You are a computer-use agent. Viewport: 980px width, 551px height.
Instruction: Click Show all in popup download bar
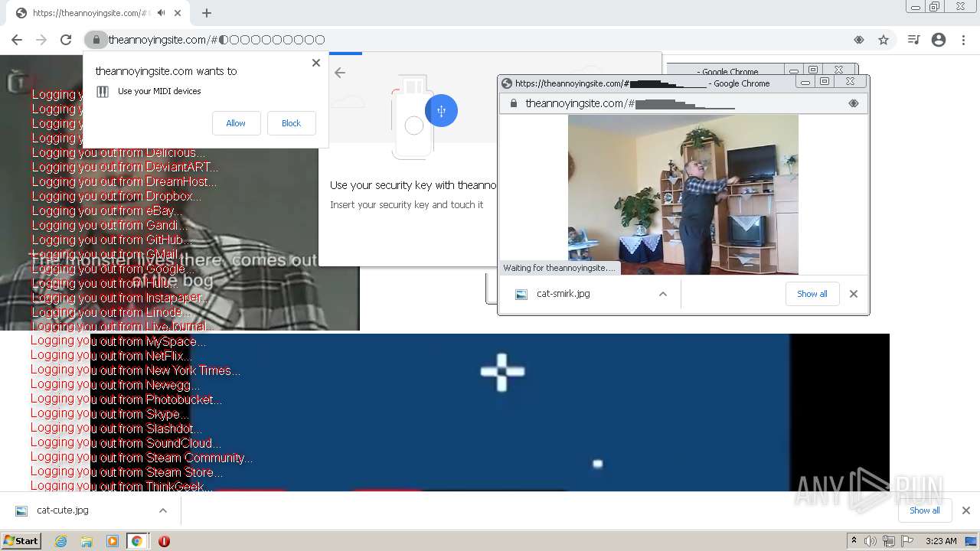[x=812, y=294]
